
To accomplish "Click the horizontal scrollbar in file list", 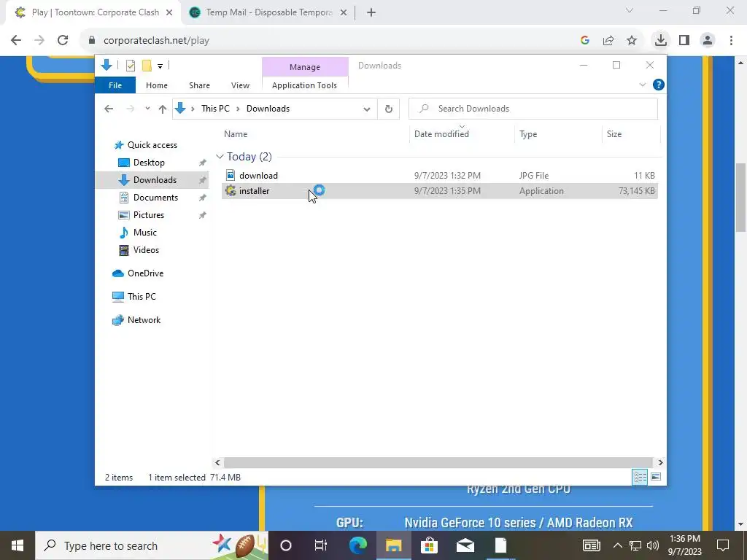I will (438, 462).
